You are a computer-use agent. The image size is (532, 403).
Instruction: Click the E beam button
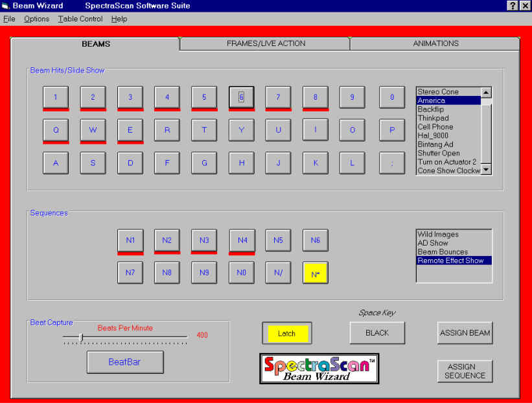pos(130,130)
